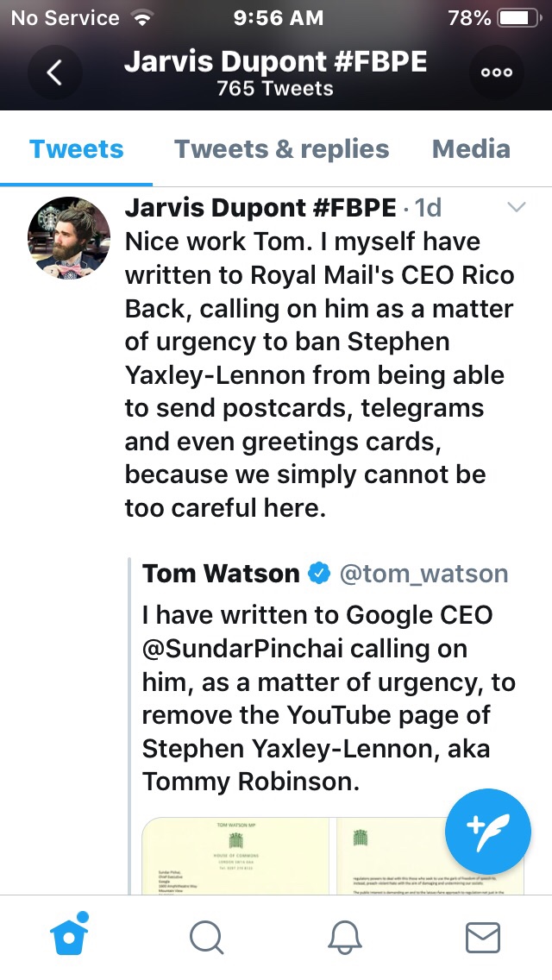This screenshot has height=980, width=552.
Task: Tap the compose new tweet button
Action: [x=488, y=832]
